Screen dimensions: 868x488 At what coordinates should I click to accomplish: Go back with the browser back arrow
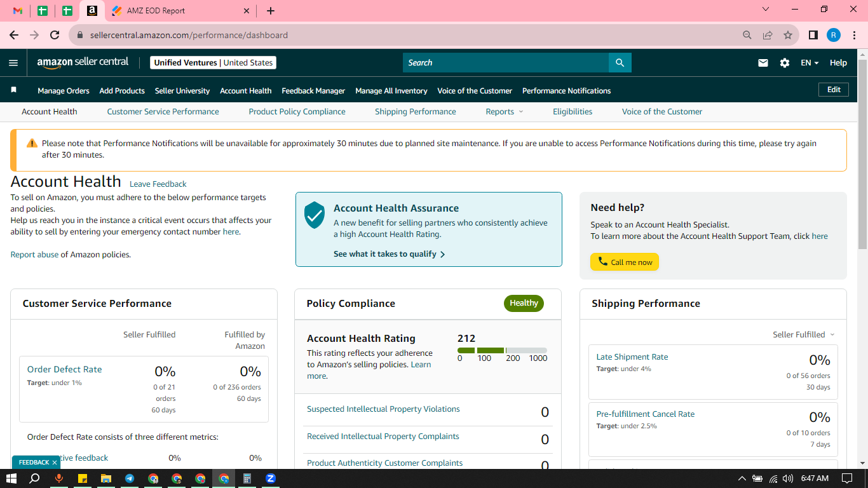tap(14, 35)
